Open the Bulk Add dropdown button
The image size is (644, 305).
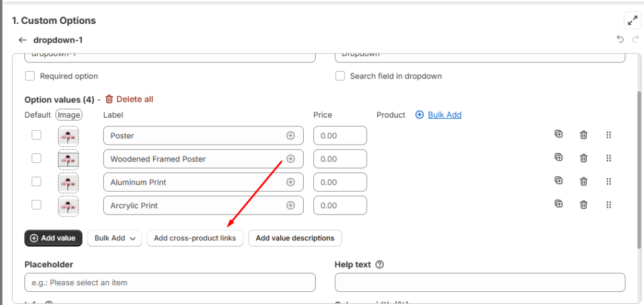(114, 238)
